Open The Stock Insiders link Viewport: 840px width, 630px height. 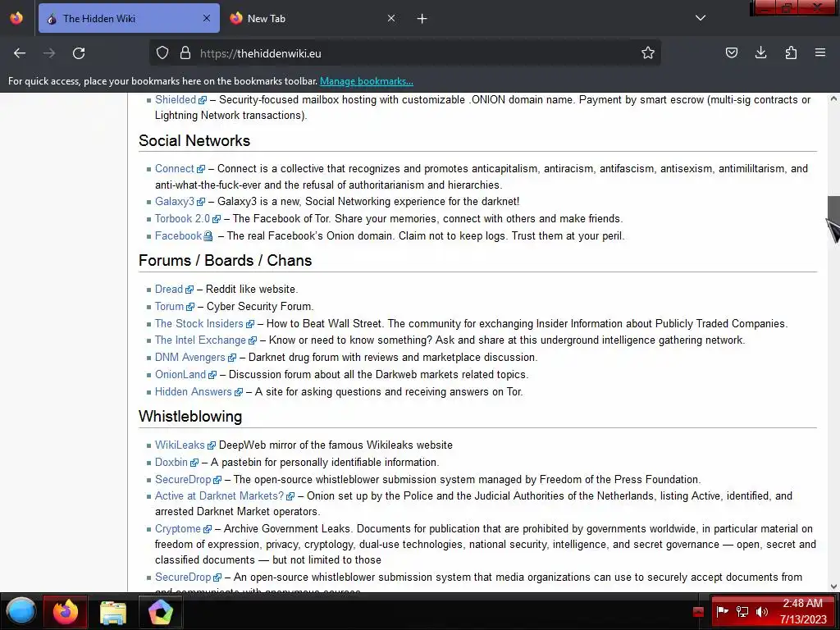pos(199,323)
